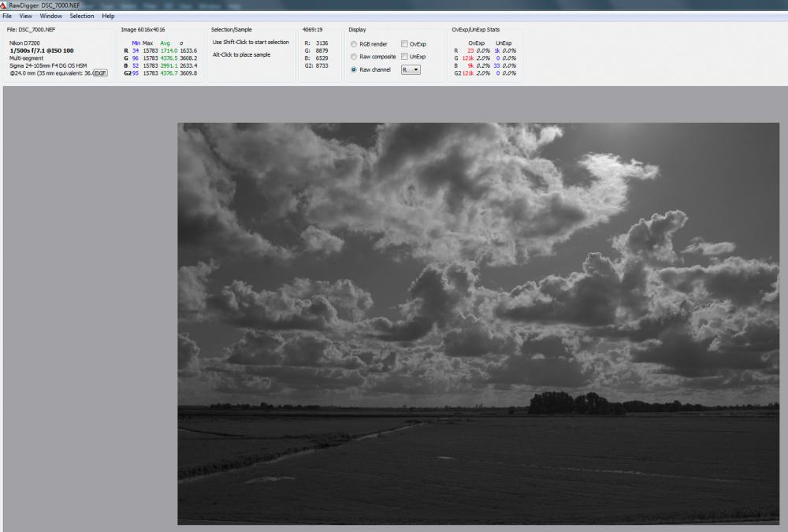Open the Help menu
Image resolution: width=788 pixels, height=532 pixels.
point(108,16)
